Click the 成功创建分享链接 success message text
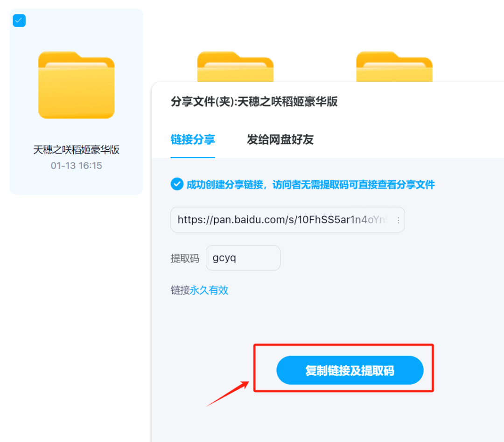The height and width of the screenshot is (442, 504). pyautogui.click(x=310, y=184)
